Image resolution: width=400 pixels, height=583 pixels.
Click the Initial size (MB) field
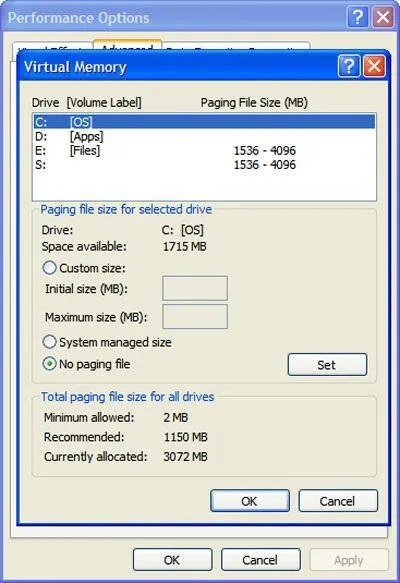coord(195,288)
